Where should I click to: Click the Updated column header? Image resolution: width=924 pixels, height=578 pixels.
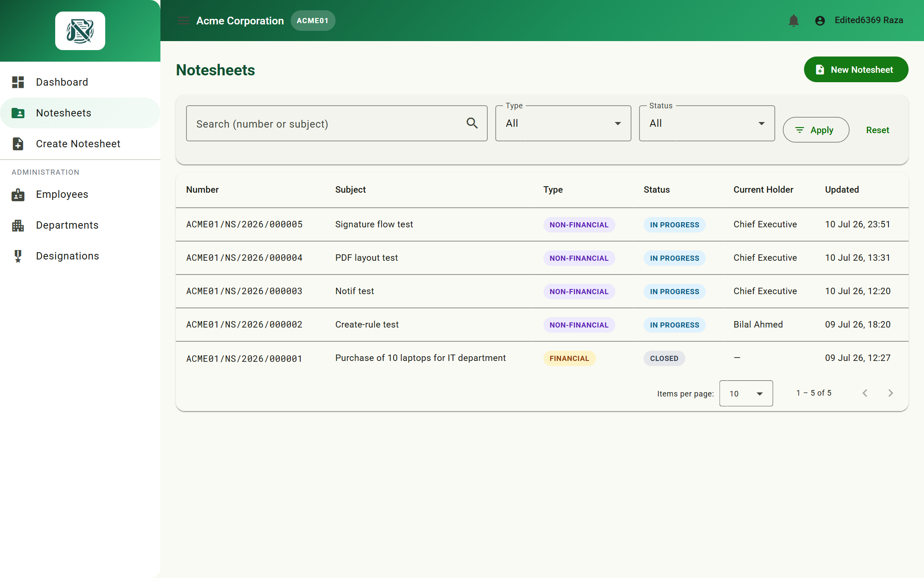(842, 190)
